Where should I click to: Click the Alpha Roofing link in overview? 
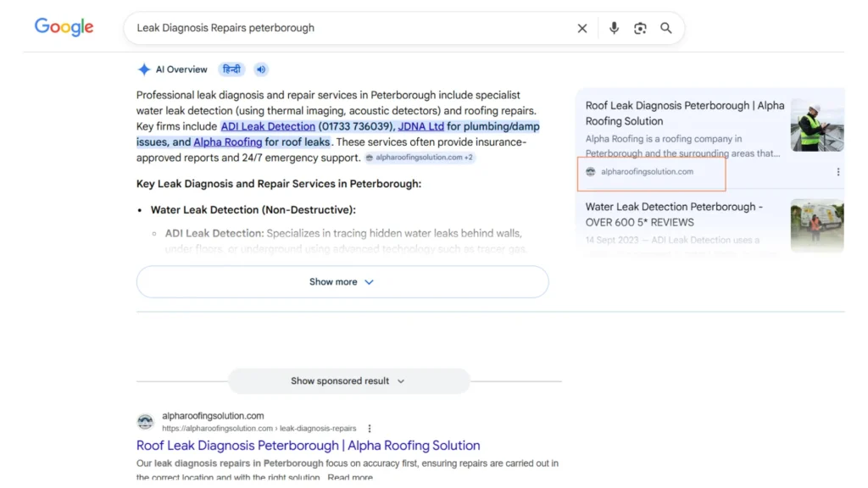coord(227,142)
